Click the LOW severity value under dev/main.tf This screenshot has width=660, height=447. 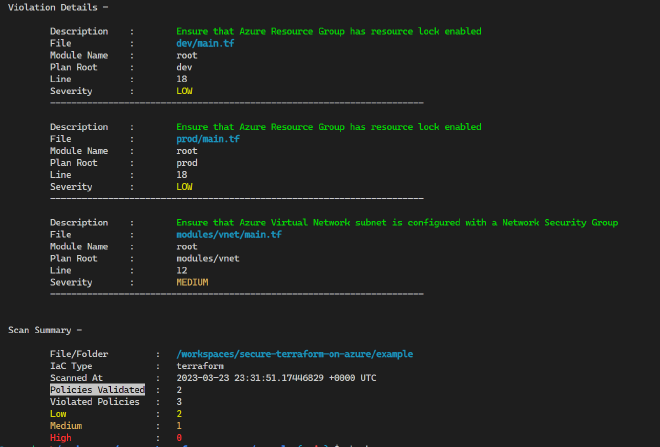click(x=184, y=91)
